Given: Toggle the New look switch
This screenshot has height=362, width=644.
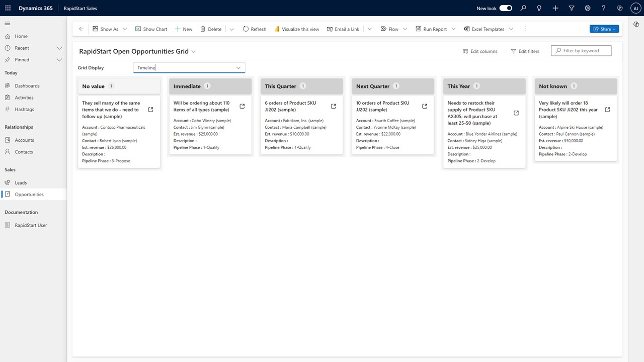Looking at the screenshot, I should coord(506,8).
